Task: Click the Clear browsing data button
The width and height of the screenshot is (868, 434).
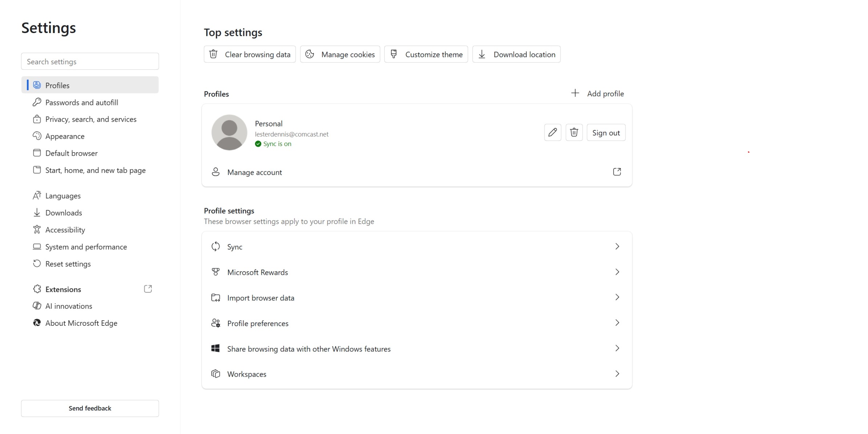Action: coord(250,54)
